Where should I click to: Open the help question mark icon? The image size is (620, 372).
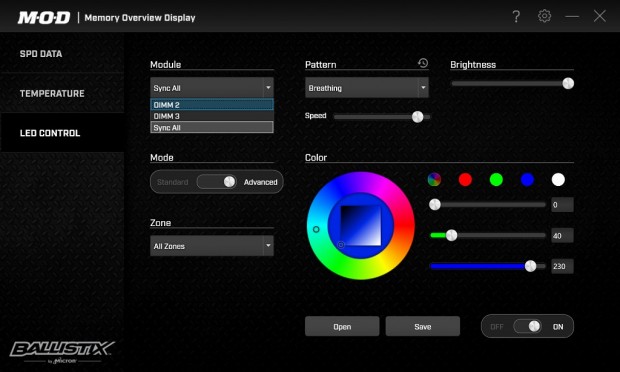(x=516, y=16)
